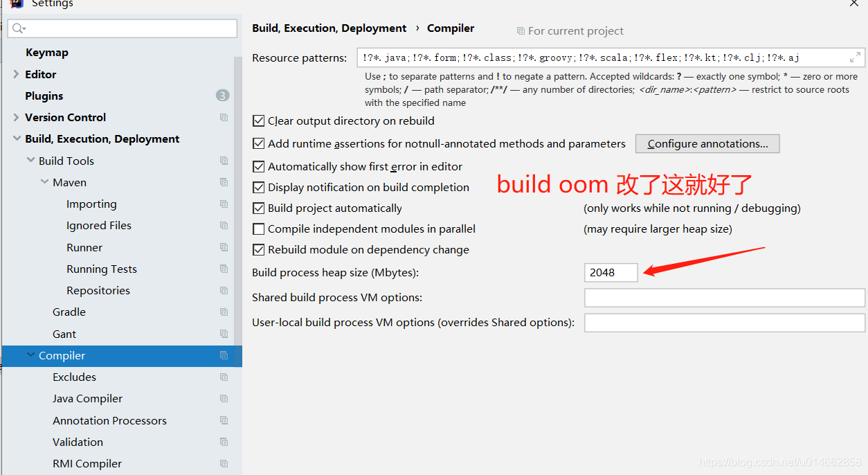Image resolution: width=868 pixels, height=475 pixels.
Task: Click the settings search input field
Action: [123, 28]
